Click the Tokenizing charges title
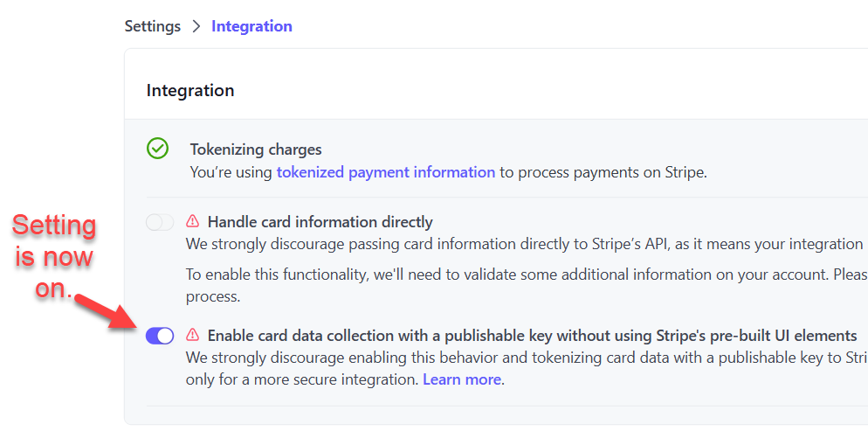The image size is (868, 431). pos(256,149)
